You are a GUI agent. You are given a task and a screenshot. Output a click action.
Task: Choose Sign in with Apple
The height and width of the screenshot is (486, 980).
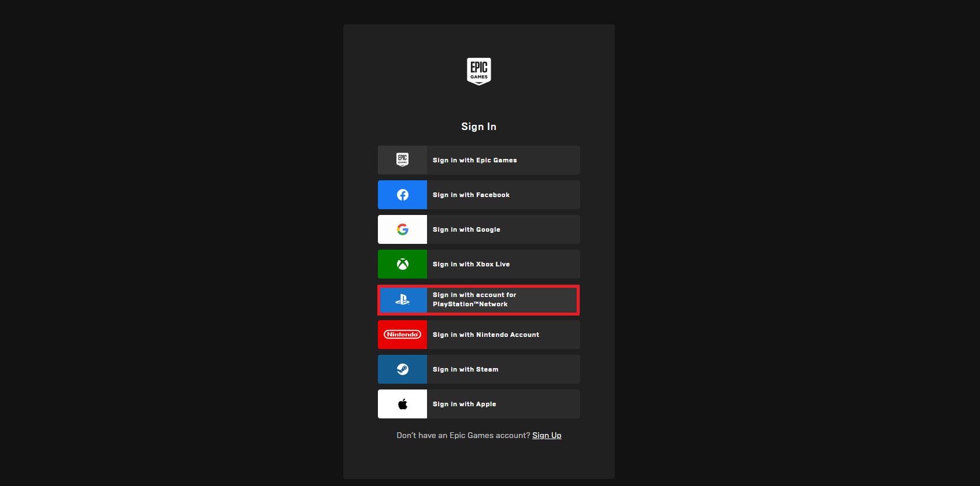pyautogui.click(x=479, y=404)
